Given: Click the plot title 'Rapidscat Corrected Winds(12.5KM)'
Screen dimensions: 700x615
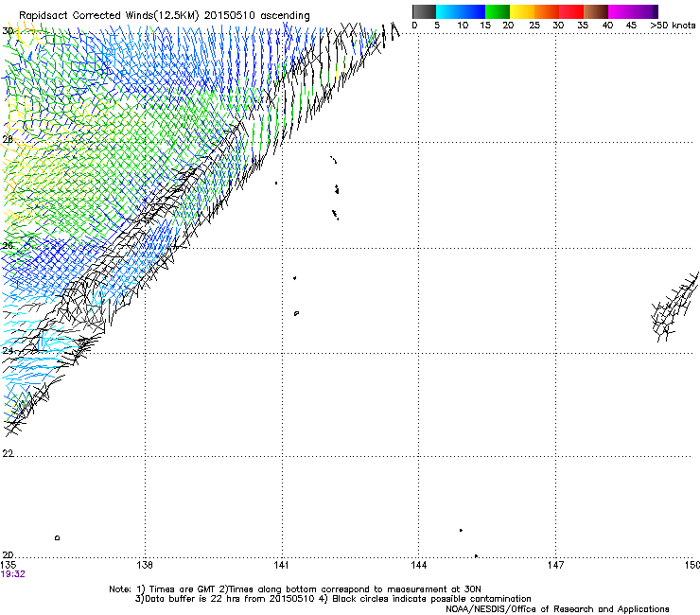Looking at the screenshot, I should coord(109,15).
